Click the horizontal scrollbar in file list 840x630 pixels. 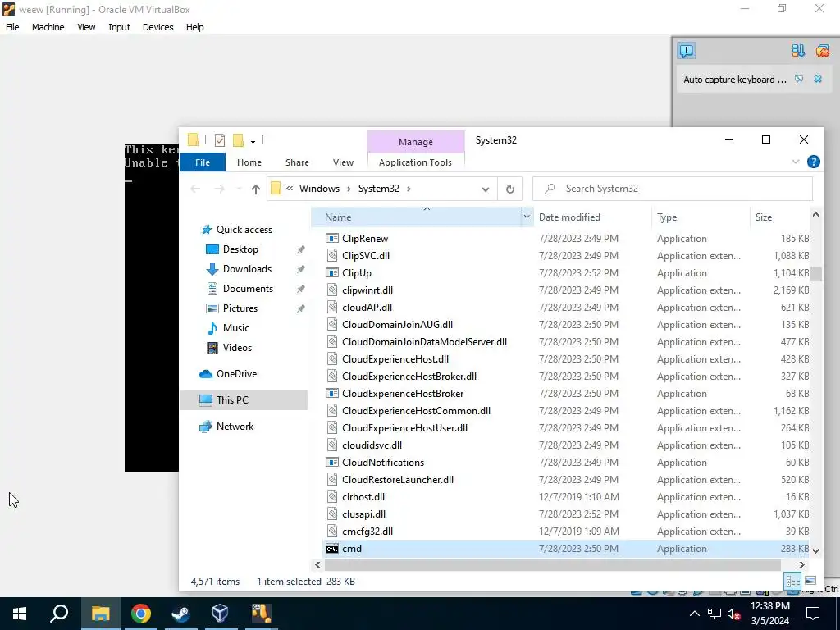[552, 564]
